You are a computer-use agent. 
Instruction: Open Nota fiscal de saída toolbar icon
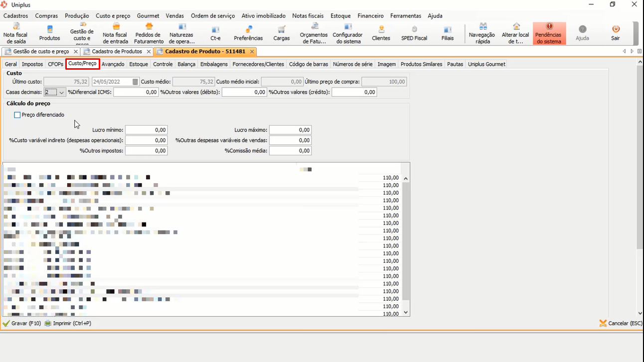coord(15,33)
